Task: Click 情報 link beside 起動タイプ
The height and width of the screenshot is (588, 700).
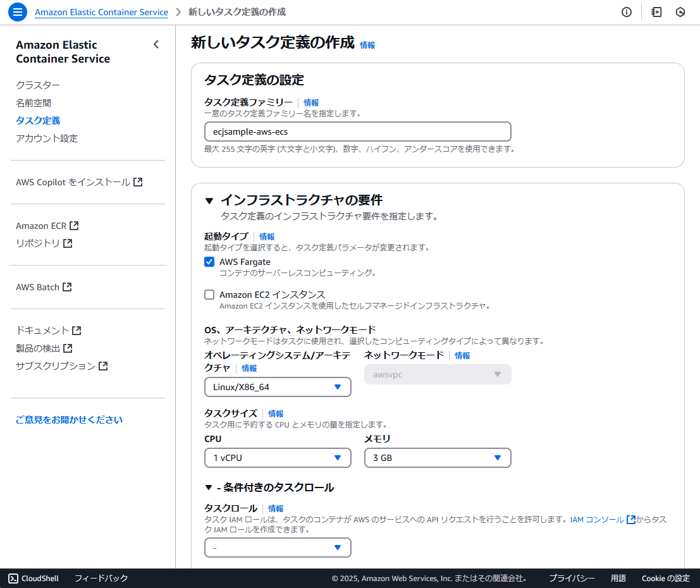Action: point(267,236)
